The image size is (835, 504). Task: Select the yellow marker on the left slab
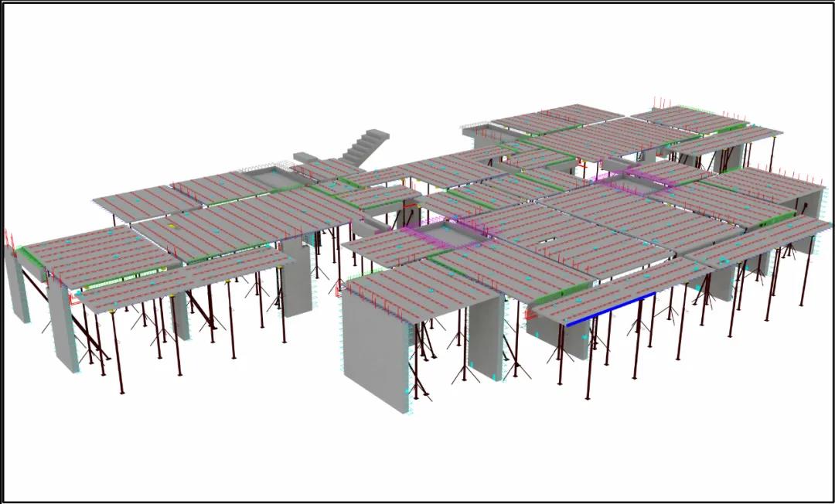coord(172,227)
